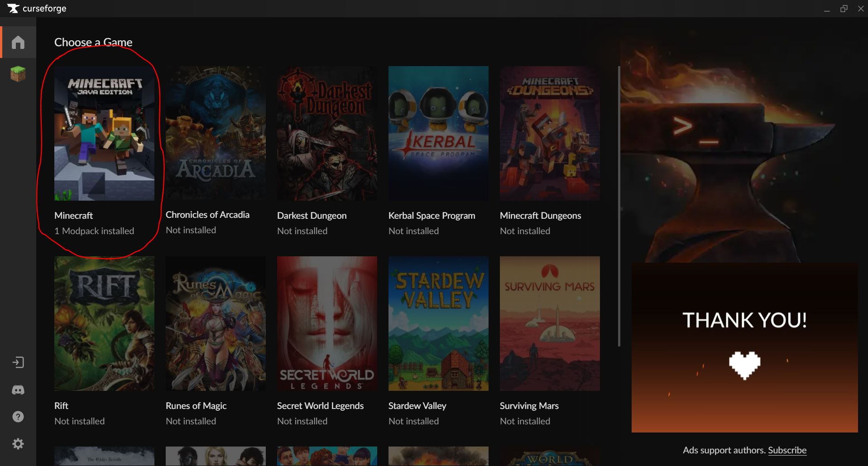868x466 pixels.
Task: Click the Kerbal Space Program title
Action: 432,216
